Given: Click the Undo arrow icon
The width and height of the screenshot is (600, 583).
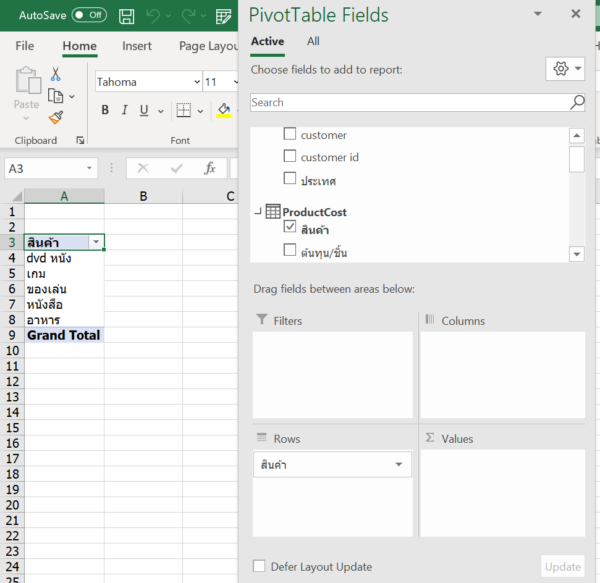Looking at the screenshot, I should 153,16.
